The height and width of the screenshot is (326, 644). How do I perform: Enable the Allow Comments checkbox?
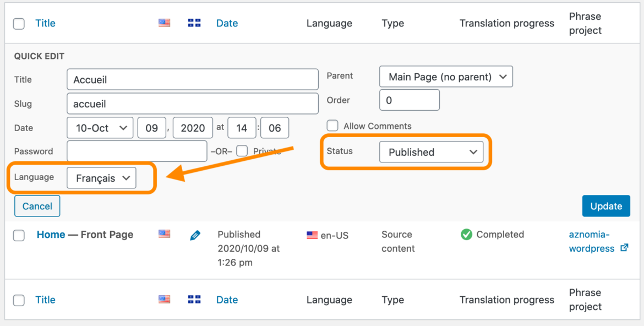tap(332, 126)
